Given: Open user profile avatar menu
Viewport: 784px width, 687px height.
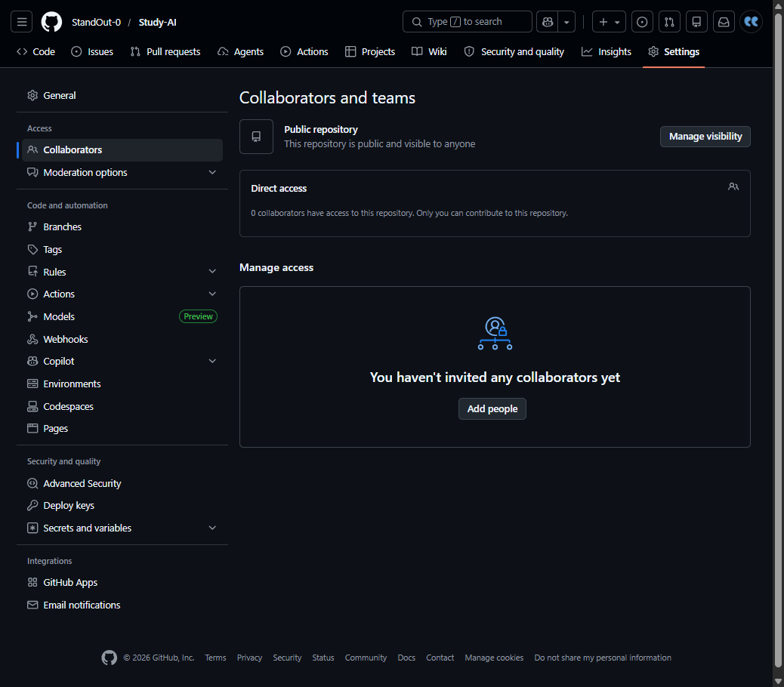Looking at the screenshot, I should tap(751, 21).
